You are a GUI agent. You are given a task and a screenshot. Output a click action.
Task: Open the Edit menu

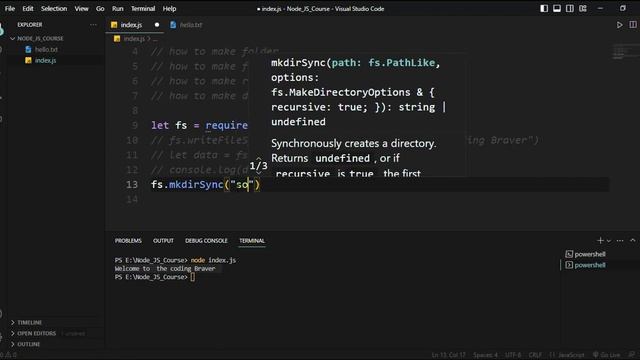(28, 9)
